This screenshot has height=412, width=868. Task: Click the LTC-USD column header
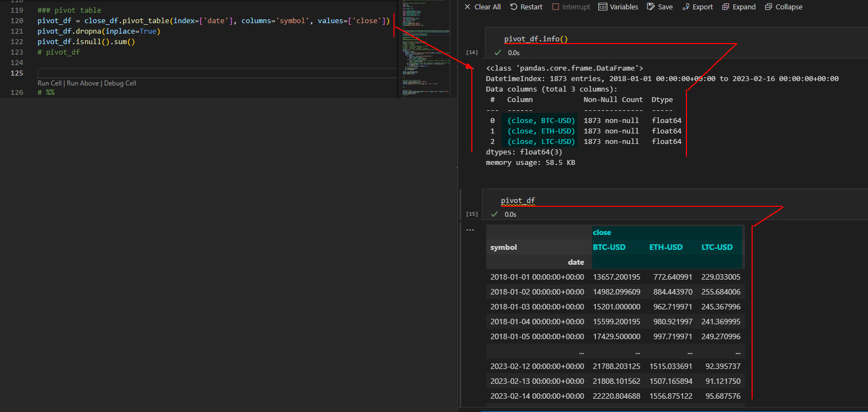717,247
